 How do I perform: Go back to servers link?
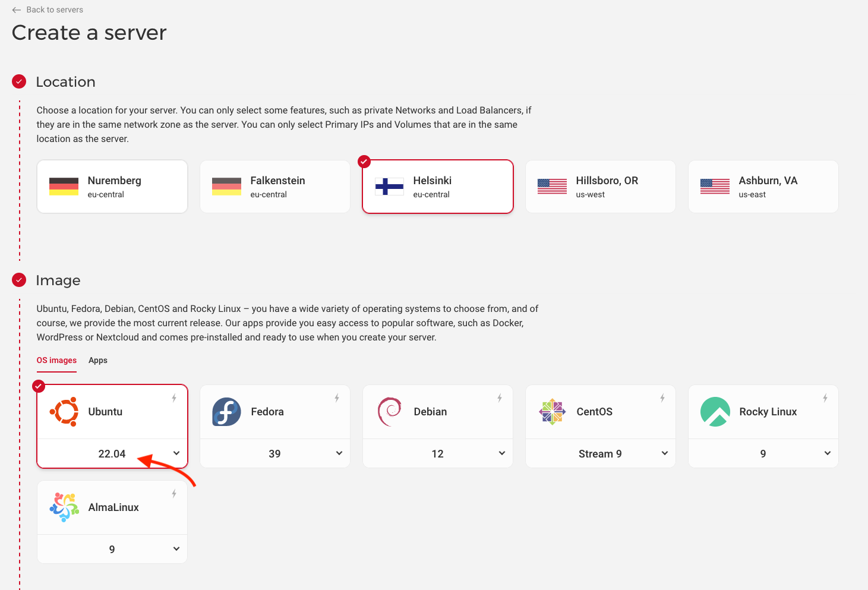[48, 10]
